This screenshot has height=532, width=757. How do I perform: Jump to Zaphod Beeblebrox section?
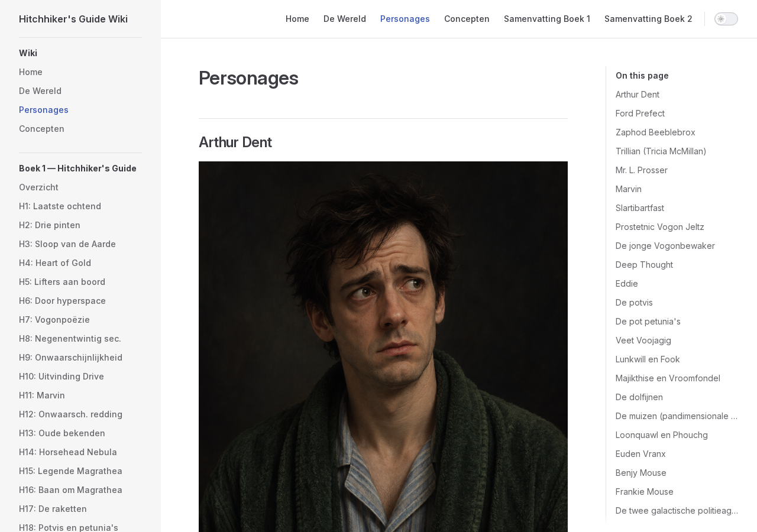[x=655, y=132]
